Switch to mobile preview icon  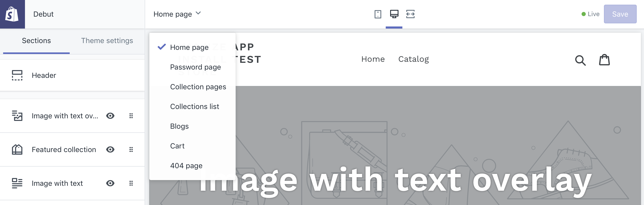coord(378,14)
